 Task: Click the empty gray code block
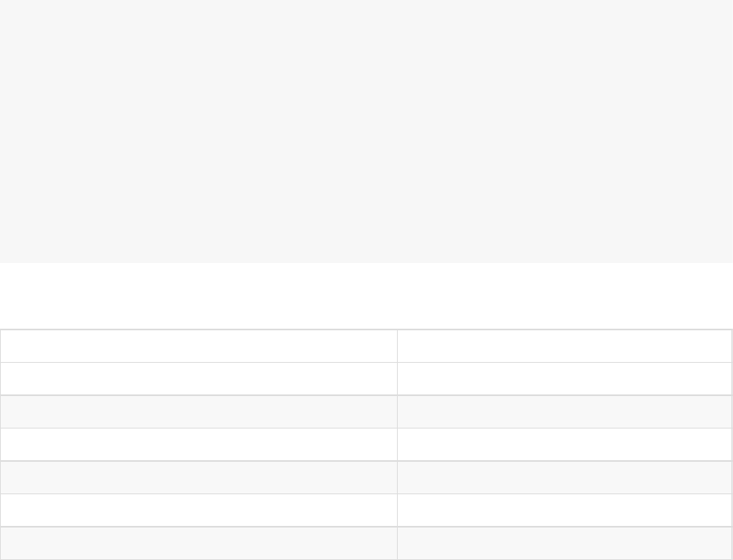366,131
